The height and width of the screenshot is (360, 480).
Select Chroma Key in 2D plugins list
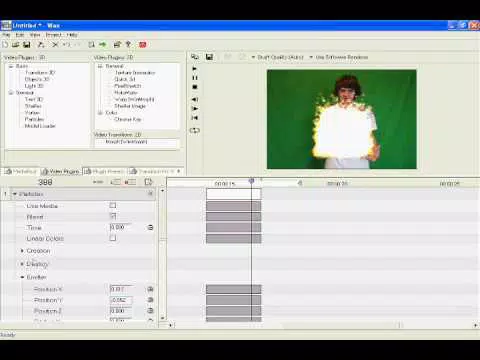128,119
